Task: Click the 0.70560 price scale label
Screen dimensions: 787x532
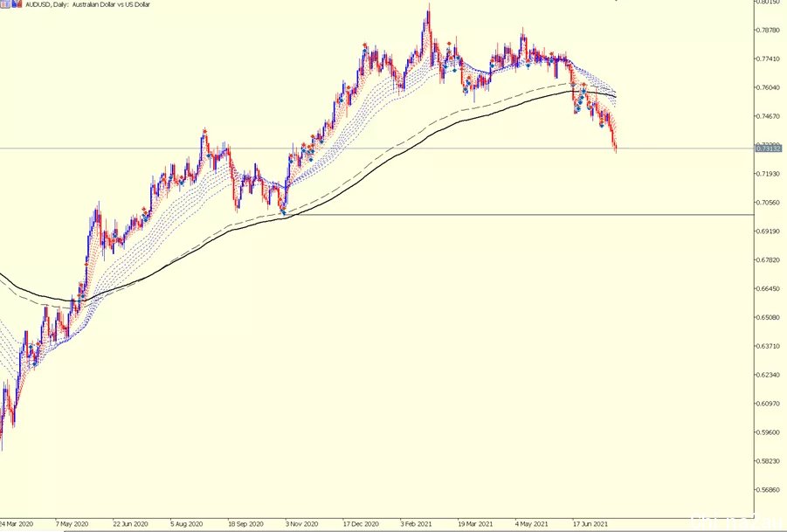Action: (x=769, y=203)
